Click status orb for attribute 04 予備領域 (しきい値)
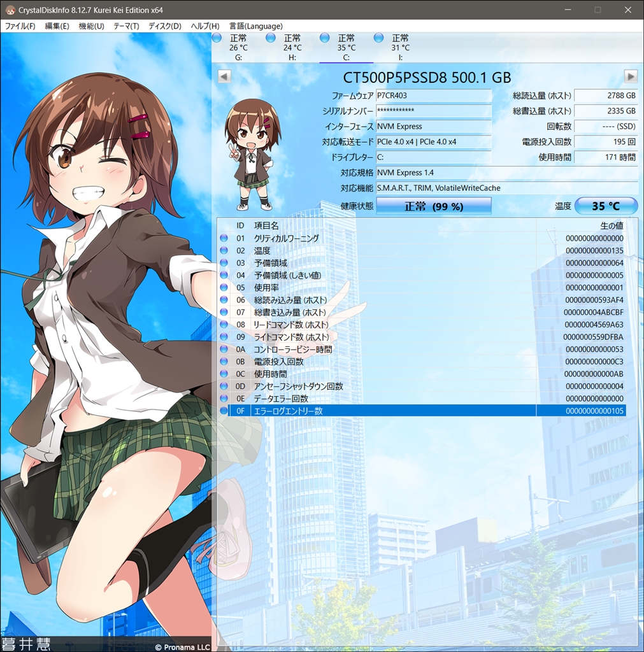This screenshot has height=652, width=644. [224, 275]
